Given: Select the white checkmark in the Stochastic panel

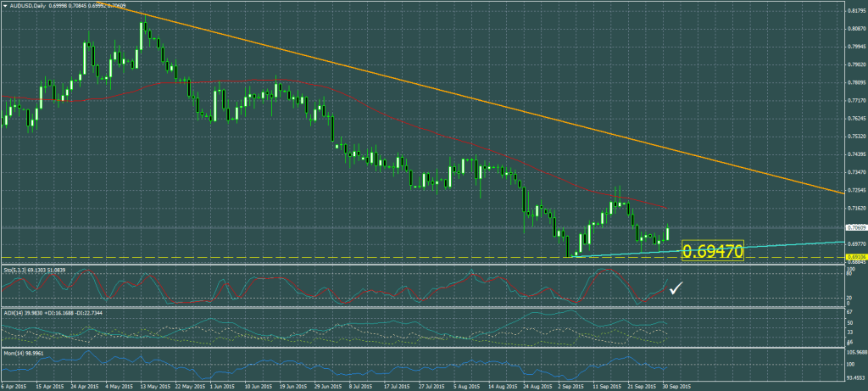Looking at the screenshot, I should [x=676, y=289].
